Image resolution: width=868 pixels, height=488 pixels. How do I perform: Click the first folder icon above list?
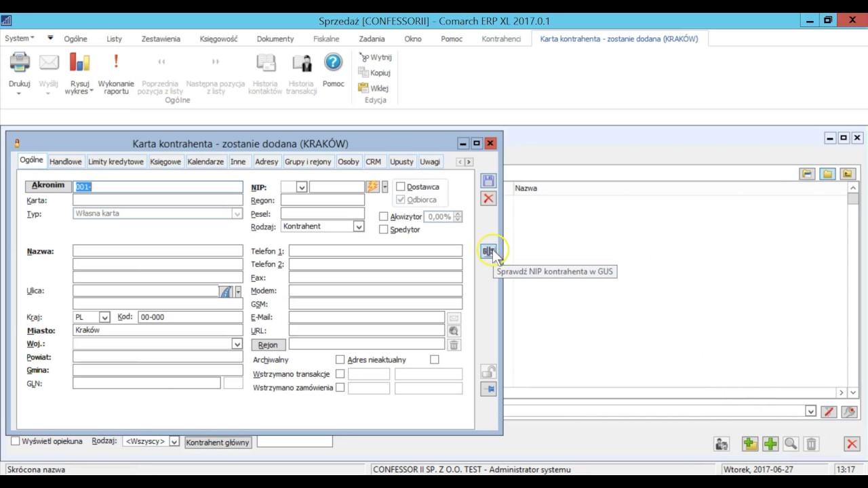pyautogui.click(x=807, y=174)
